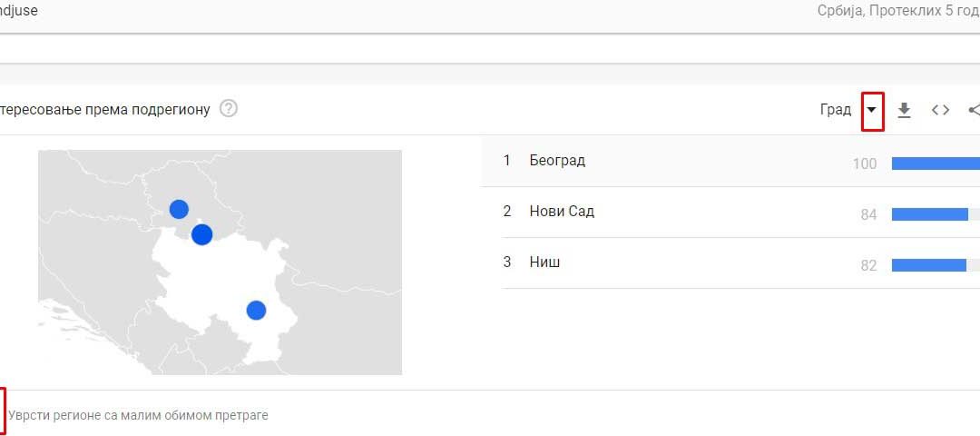Click the Ниш city entry
This screenshot has width=980, height=436.
[x=544, y=263]
